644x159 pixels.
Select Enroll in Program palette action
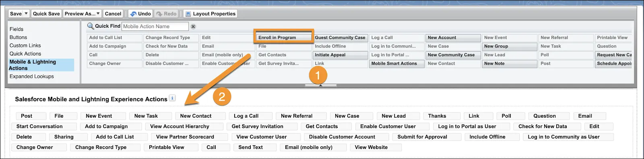tap(284, 38)
